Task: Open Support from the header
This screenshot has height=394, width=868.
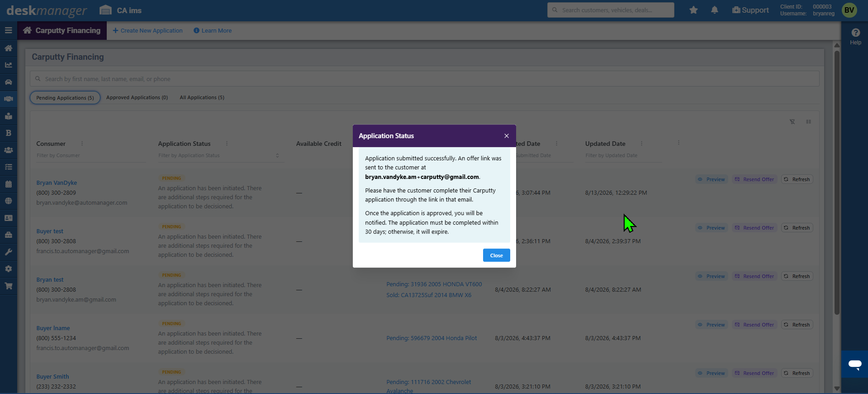Action: point(750,10)
